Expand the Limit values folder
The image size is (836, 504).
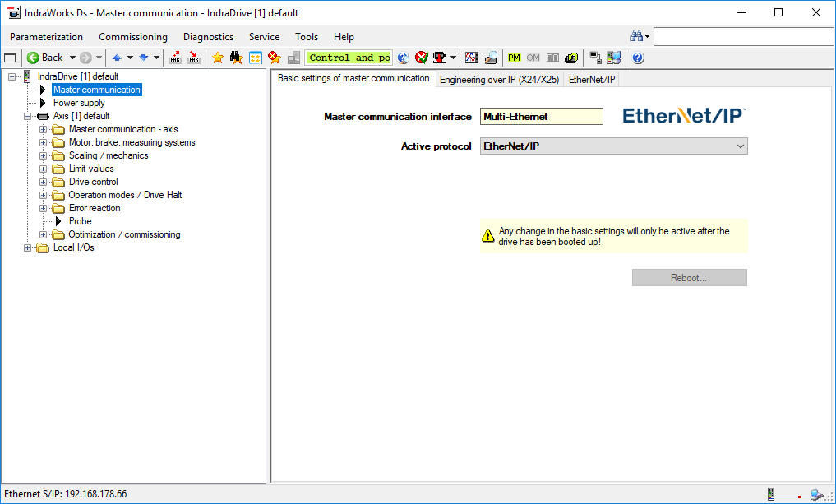pyautogui.click(x=44, y=169)
